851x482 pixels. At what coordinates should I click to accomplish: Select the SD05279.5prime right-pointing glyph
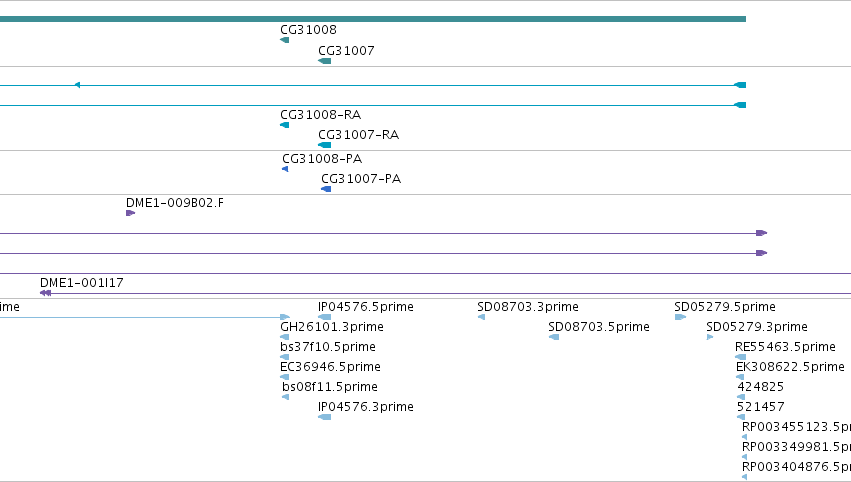[680, 317]
